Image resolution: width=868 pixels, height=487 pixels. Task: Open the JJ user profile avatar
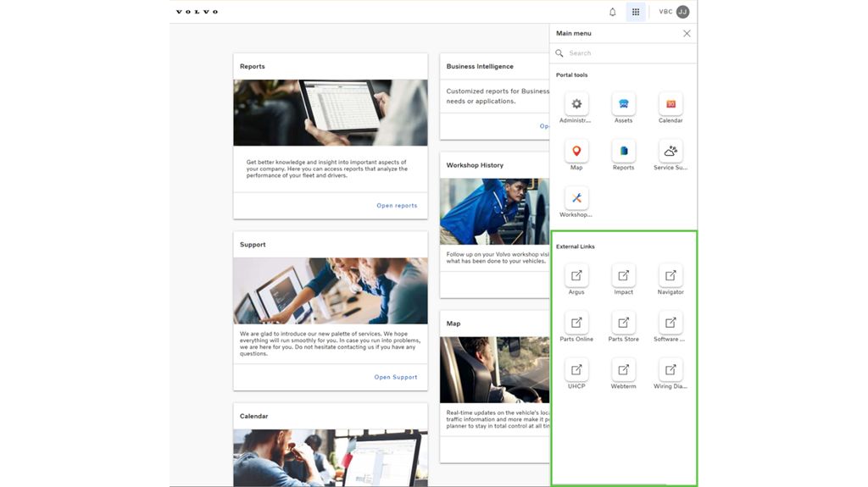click(682, 12)
